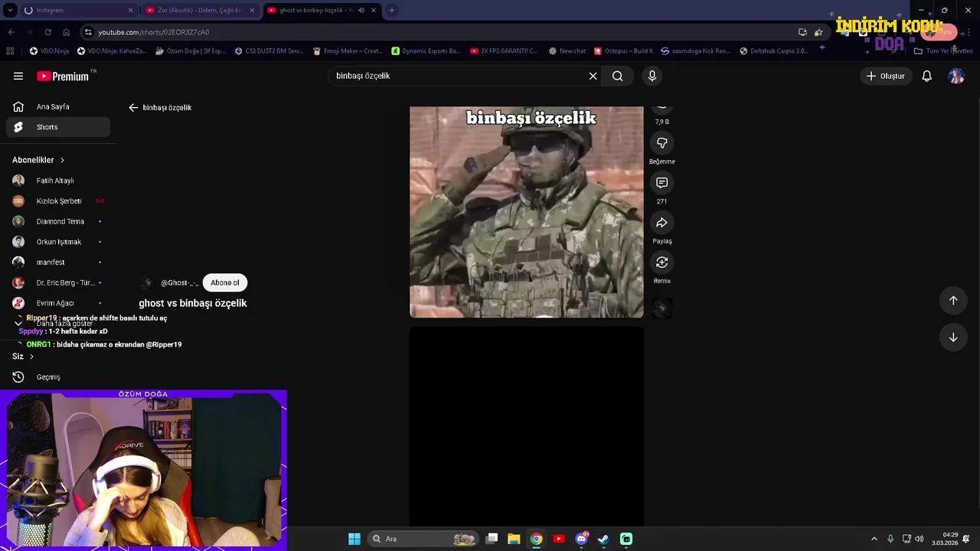Click the taskbar Ara search box
Screen dimensions: 980x551
point(423,539)
